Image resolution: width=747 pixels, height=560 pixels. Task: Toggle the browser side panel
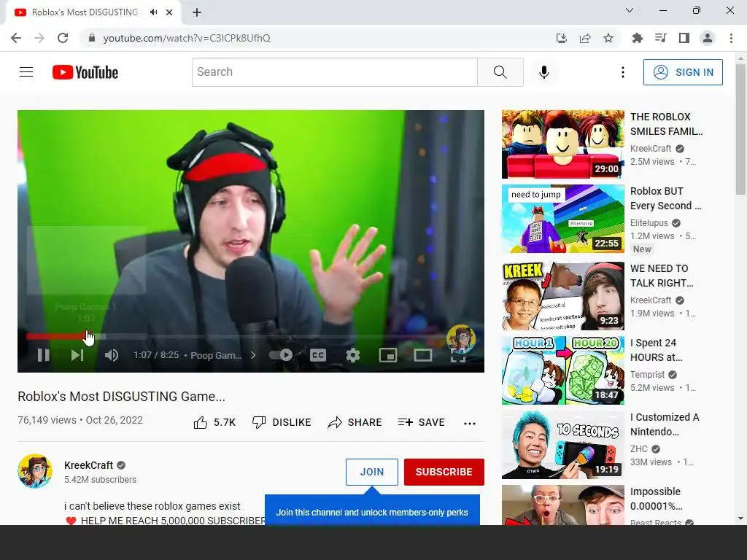(x=684, y=38)
